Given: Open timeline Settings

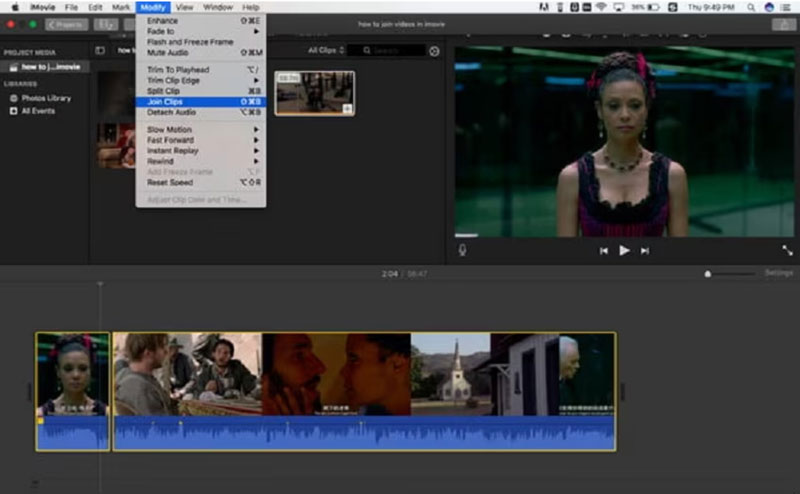Looking at the screenshot, I should click(779, 274).
